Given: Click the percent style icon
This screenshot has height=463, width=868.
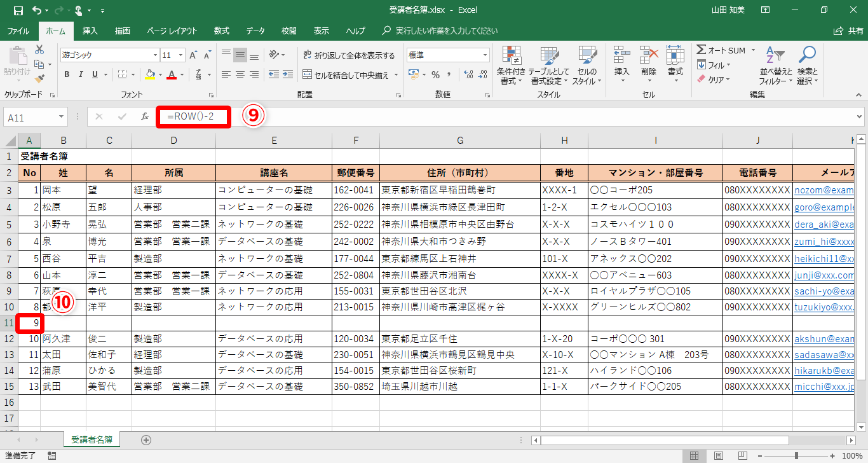Looking at the screenshot, I should 436,74.
